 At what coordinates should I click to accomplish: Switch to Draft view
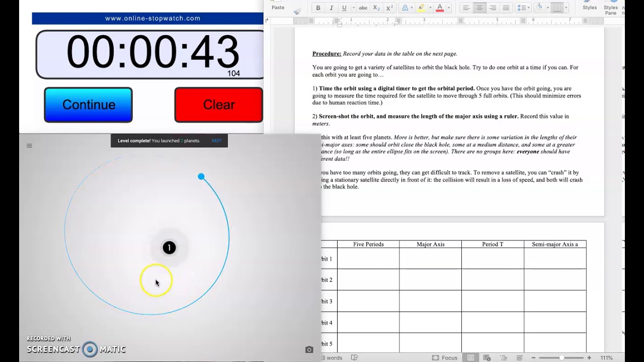(520, 357)
